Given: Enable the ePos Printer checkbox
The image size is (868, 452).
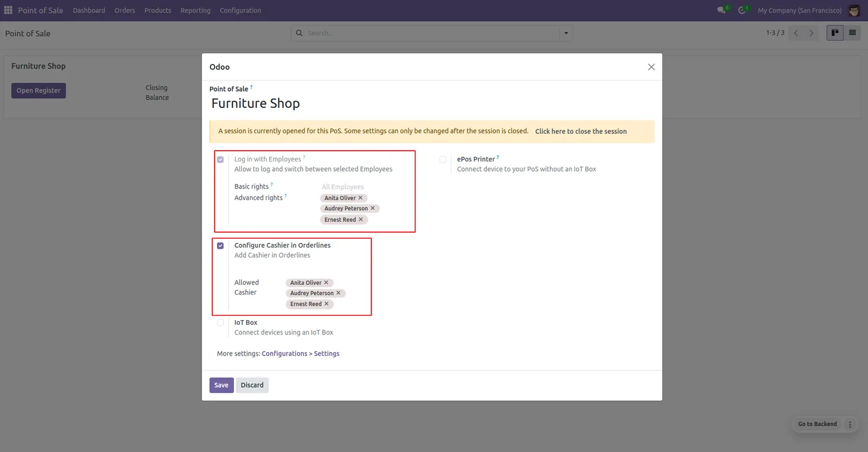Looking at the screenshot, I should (x=443, y=160).
